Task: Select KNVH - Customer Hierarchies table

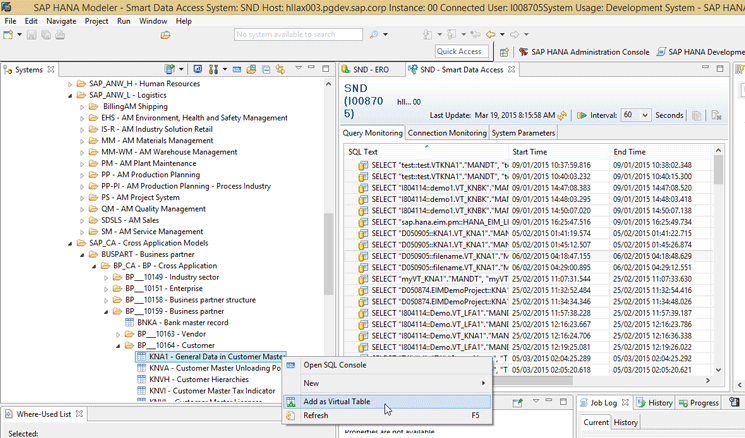Action: coord(199,379)
